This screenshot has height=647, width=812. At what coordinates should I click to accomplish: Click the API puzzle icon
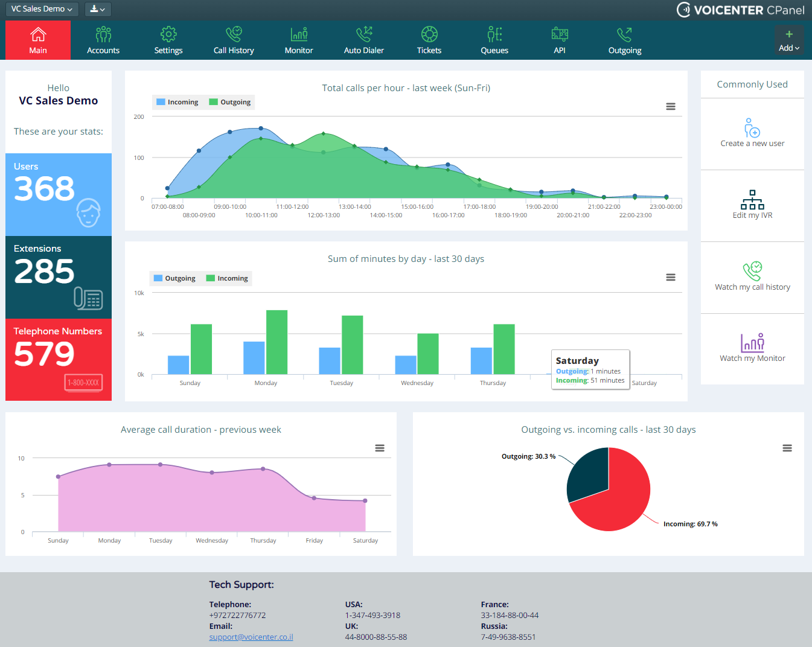click(560, 34)
